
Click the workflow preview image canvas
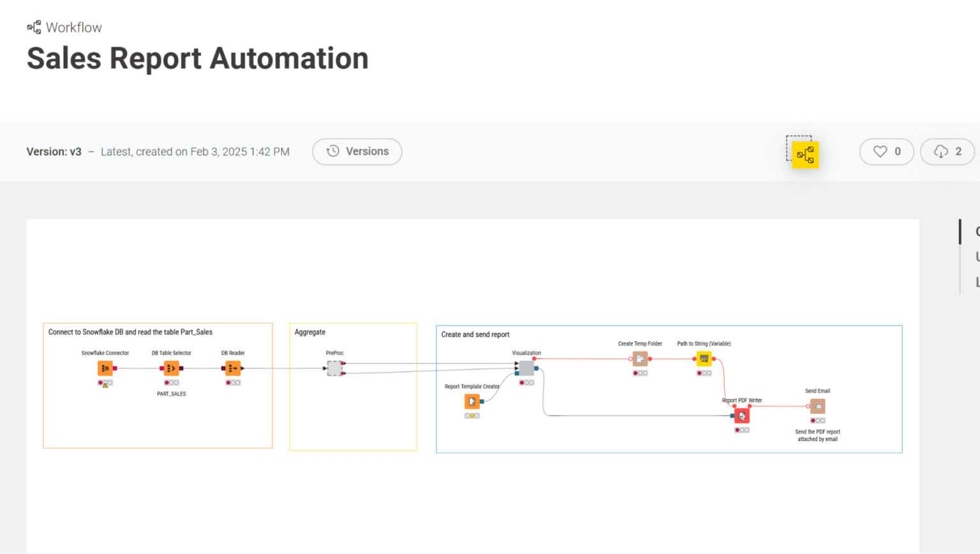473,386
